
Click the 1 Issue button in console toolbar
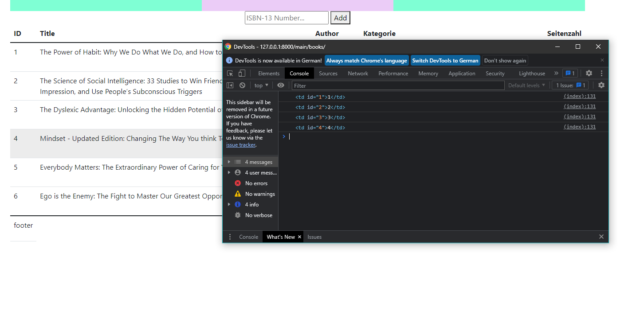click(570, 86)
